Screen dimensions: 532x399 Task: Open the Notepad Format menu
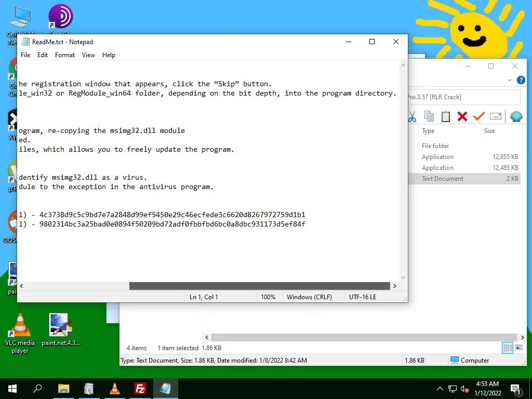coord(65,55)
